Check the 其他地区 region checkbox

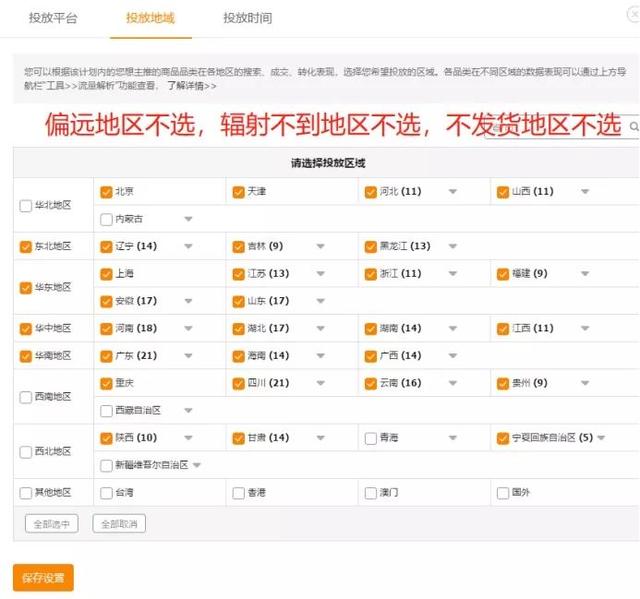[26, 493]
